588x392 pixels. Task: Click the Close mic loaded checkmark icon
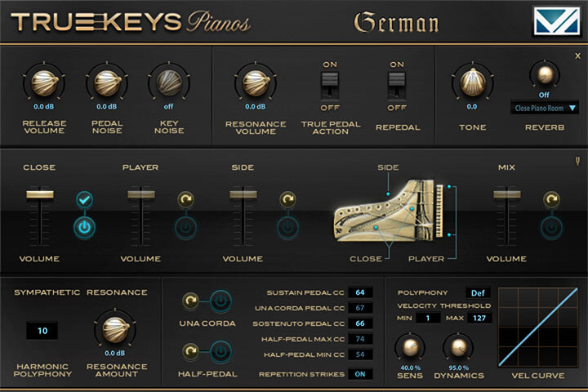(84, 199)
